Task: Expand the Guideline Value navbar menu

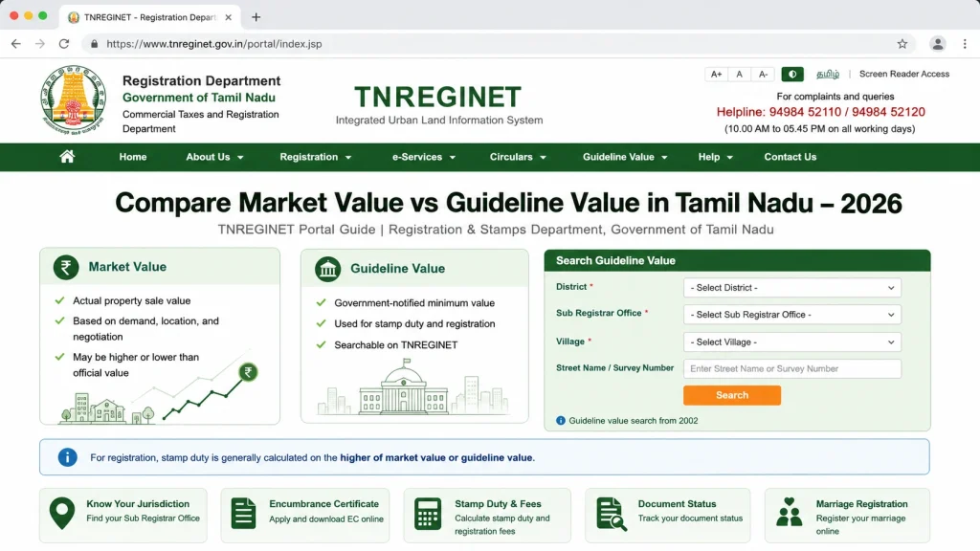Action: pos(625,157)
